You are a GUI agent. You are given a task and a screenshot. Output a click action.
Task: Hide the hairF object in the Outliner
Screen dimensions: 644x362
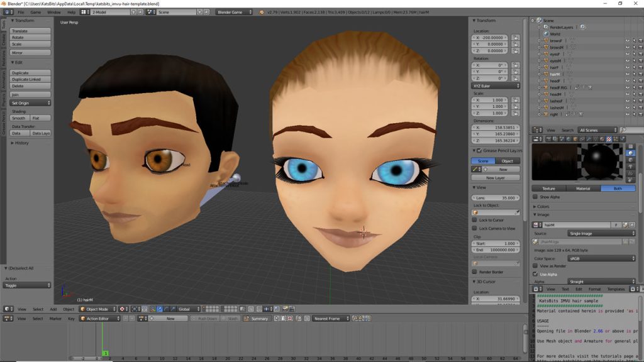point(627,67)
